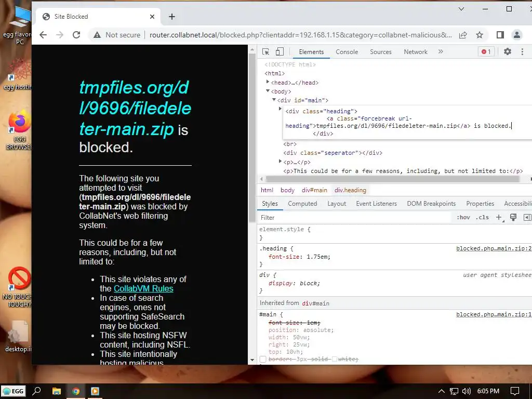Open the EGG Start button
The width and height of the screenshot is (532, 399).
14,391
